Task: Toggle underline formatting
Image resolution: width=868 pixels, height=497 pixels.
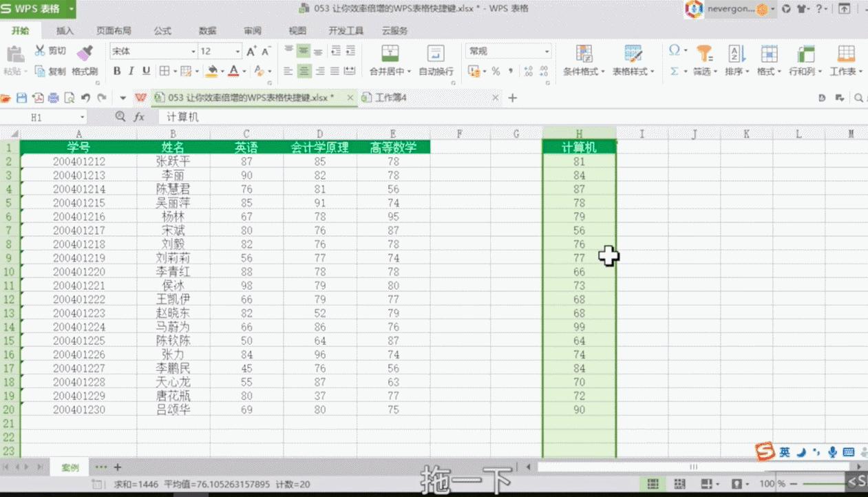Action: click(145, 70)
